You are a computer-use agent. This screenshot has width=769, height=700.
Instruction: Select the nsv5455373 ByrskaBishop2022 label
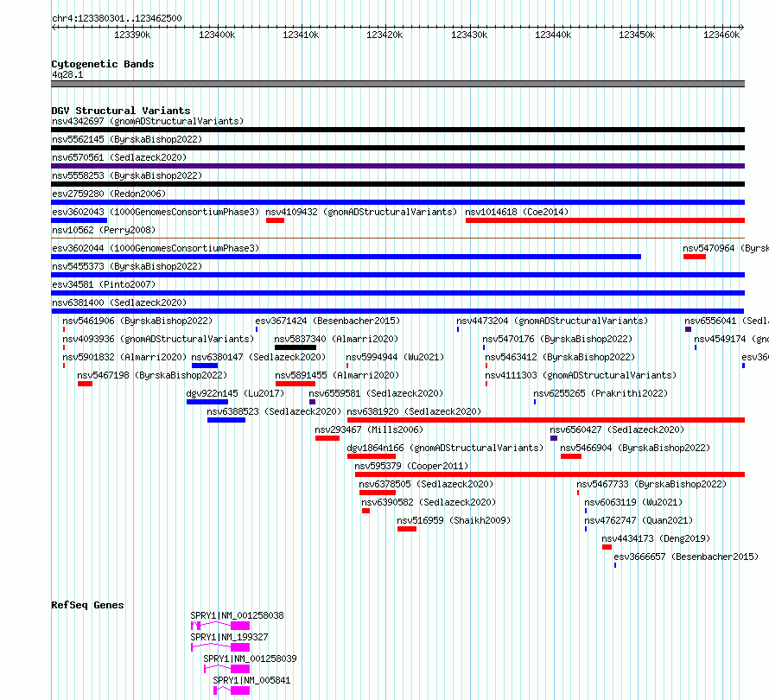127,266
